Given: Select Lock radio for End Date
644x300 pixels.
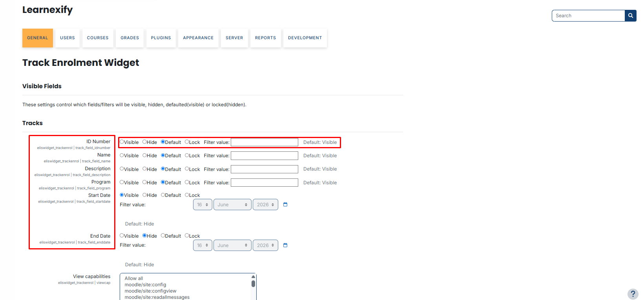Looking at the screenshot, I should (187, 236).
